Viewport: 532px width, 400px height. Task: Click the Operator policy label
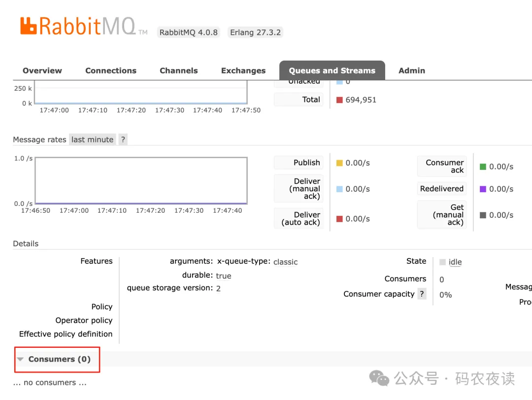(x=84, y=320)
